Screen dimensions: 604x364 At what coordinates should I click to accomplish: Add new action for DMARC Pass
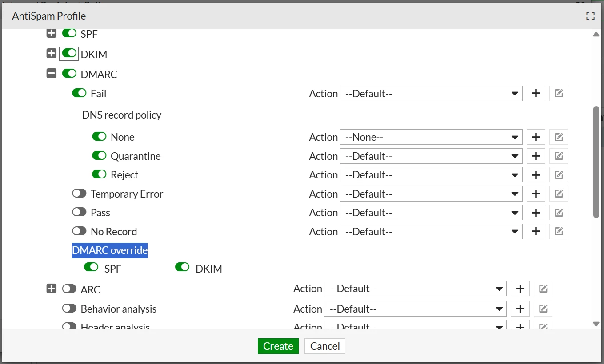tap(536, 213)
